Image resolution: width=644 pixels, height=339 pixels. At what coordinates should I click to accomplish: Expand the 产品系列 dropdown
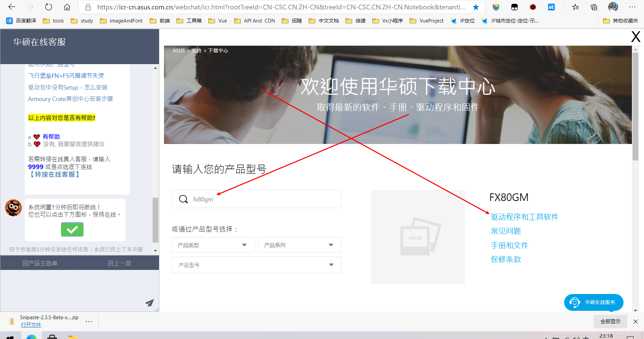click(x=300, y=245)
